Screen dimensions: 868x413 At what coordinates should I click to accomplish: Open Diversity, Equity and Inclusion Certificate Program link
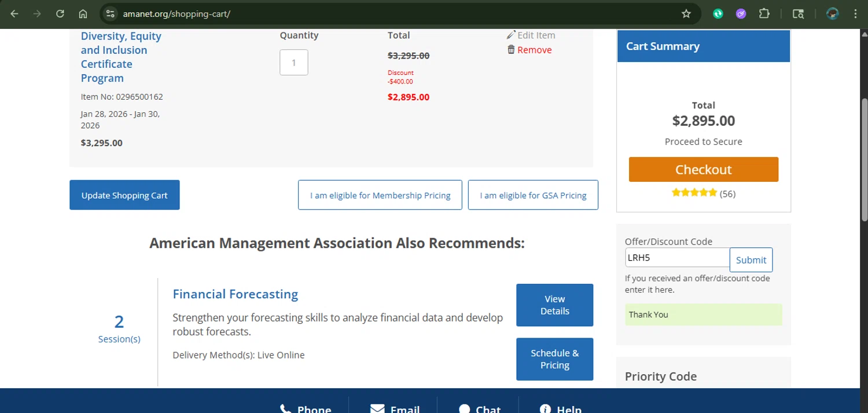point(121,57)
